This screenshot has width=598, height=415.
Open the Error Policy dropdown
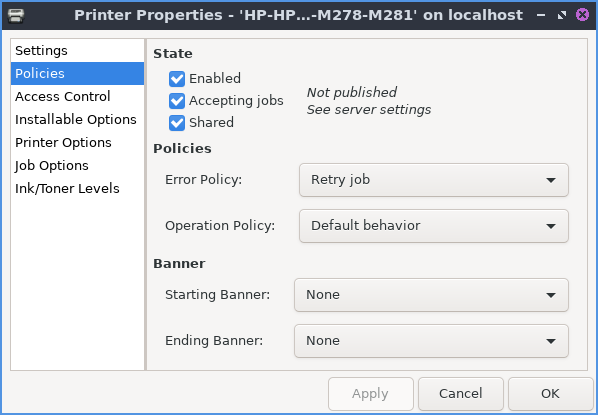tap(434, 180)
